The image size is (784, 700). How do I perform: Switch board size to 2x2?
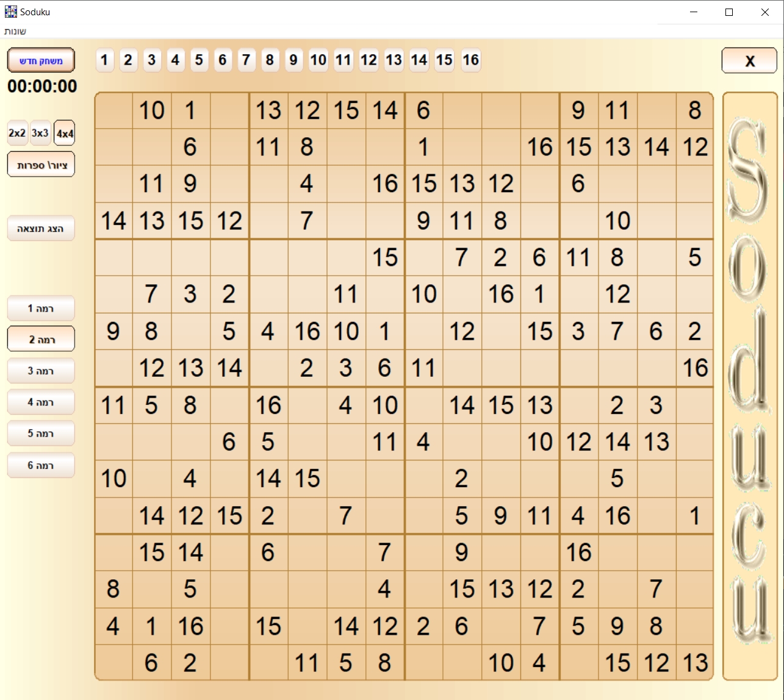(x=18, y=133)
